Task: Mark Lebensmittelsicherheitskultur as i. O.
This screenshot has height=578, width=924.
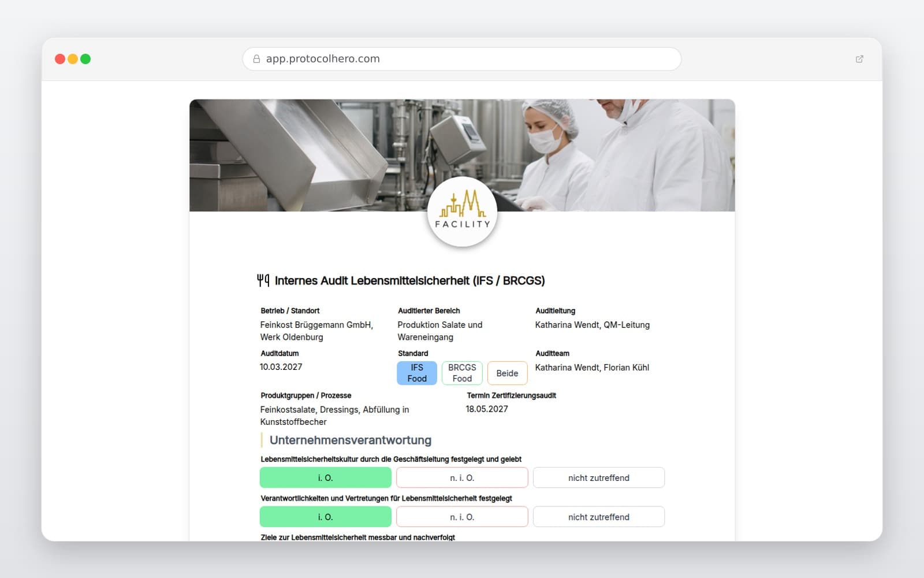Action: point(326,477)
